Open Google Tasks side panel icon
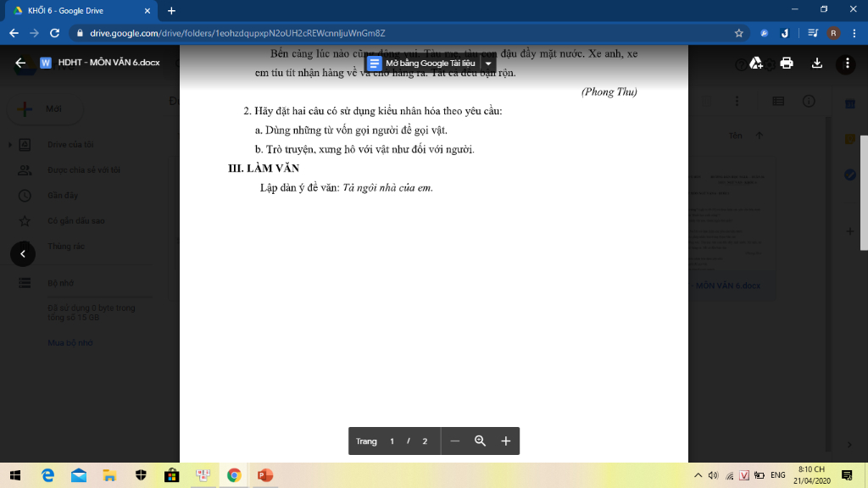Image resolution: width=868 pixels, height=488 pixels. coord(850,175)
